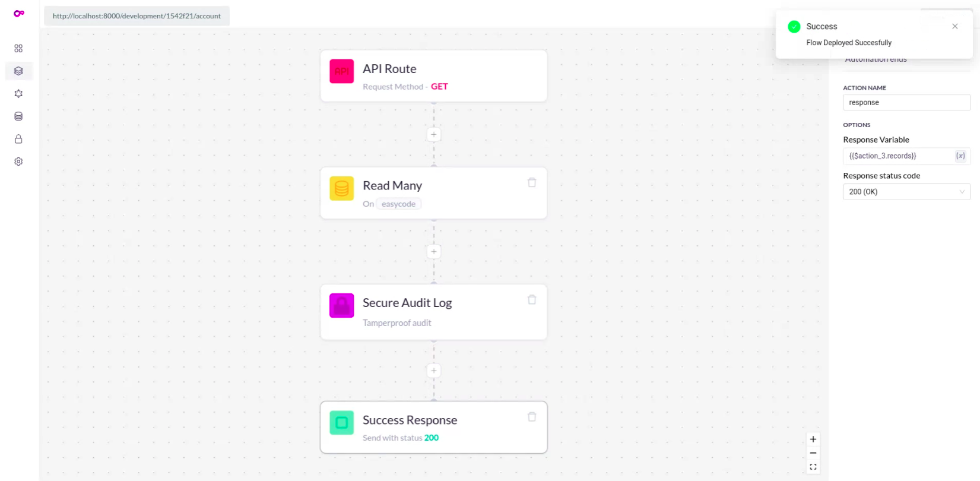Add step above Success Response node
This screenshot has width=980, height=481.
(x=434, y=371)
